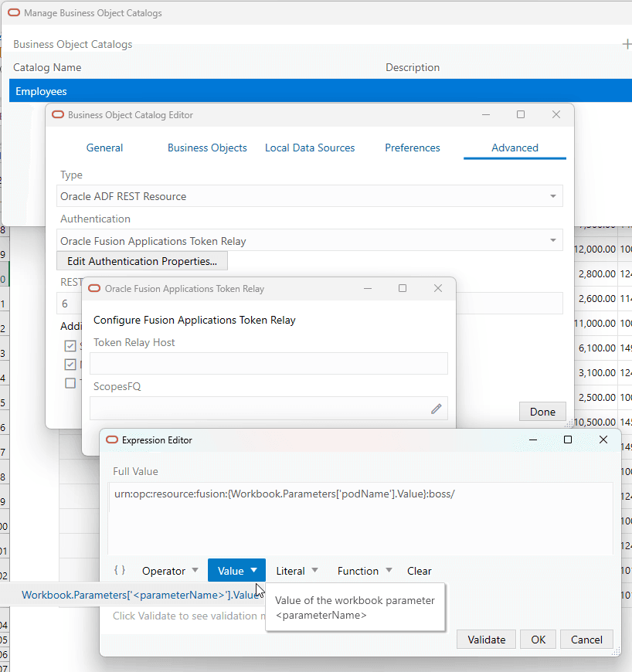Screen dimensions: 632x672
Task: Click Edit Authentication Properties
Action: point(141,261)
